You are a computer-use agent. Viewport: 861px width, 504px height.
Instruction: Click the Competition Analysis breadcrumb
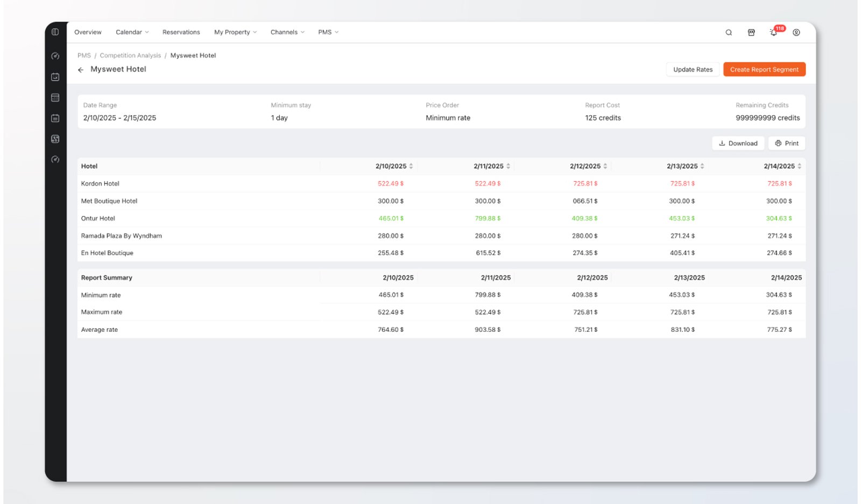point(130,55)
